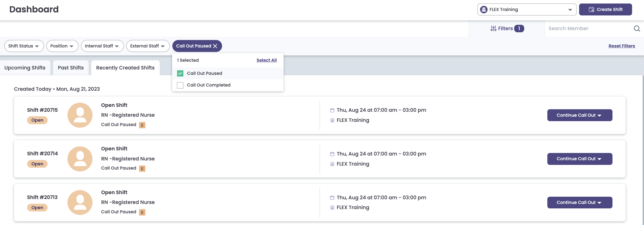This screenshot has width=644, height=225.
Task: Click calendar icon in Shift #20715 row
Action: pos(332,110)
